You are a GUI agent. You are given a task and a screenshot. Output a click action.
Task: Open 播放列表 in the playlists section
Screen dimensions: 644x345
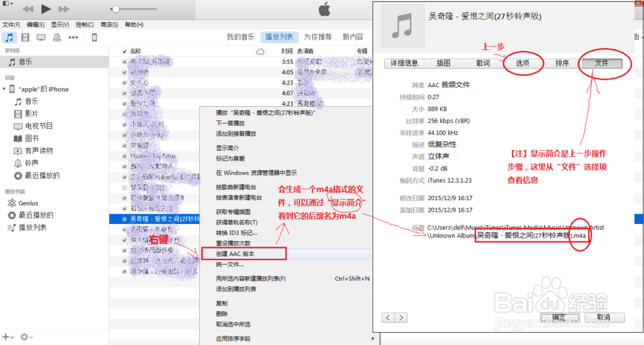32,228
